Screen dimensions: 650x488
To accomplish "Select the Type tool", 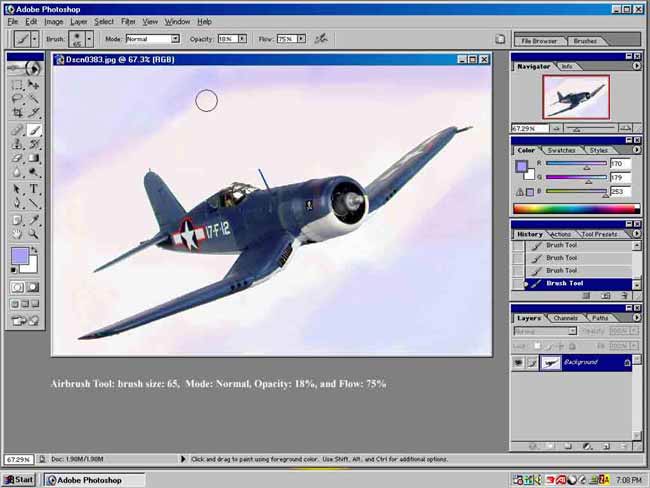I will point(34,189).
